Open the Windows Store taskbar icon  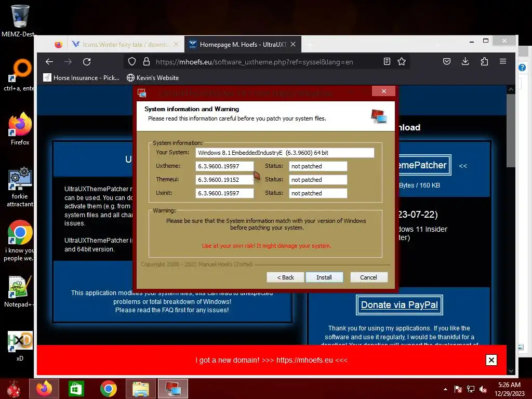76,389
